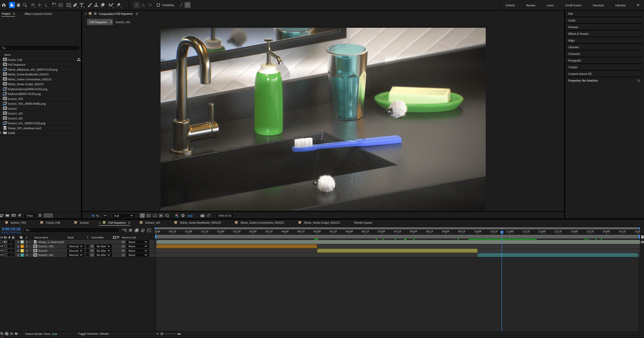This screenshot has height=338, width=644.
Task: Toggle the transparency grid in viewer
Action: tap(149, 216)
